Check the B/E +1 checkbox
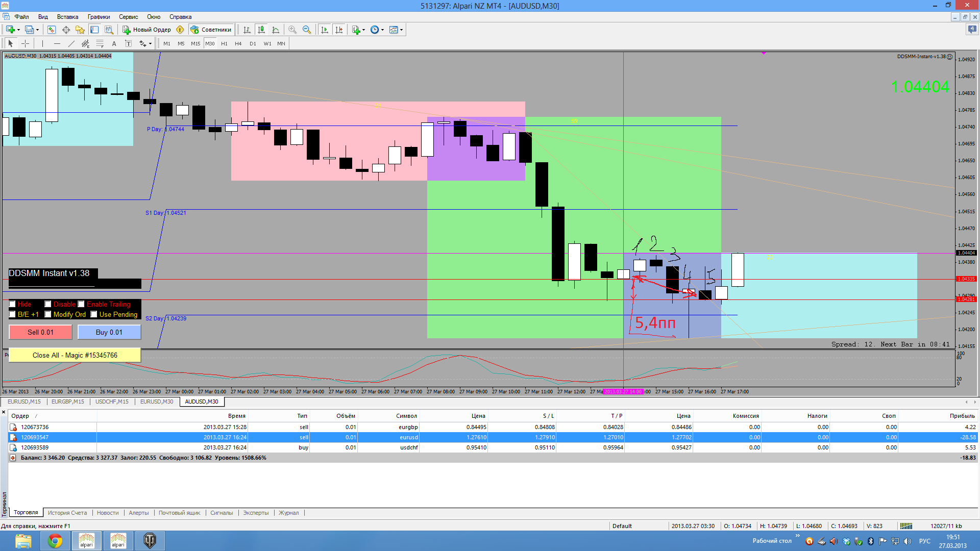This screenshot has height=551, width=980. 12,314
